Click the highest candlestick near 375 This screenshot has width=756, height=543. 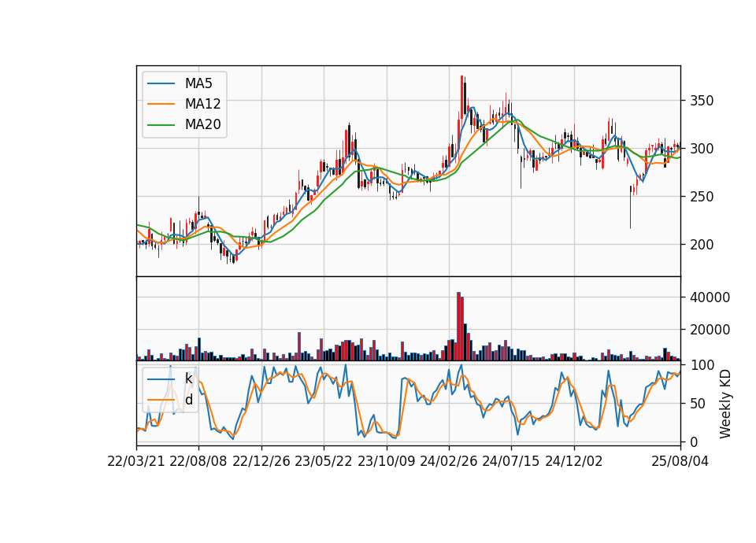462,96
